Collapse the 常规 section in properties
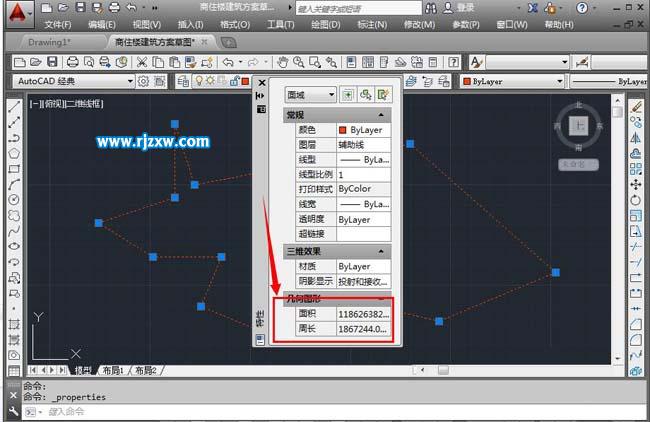Screen dimensions: 650x422 tap(382, 115)
